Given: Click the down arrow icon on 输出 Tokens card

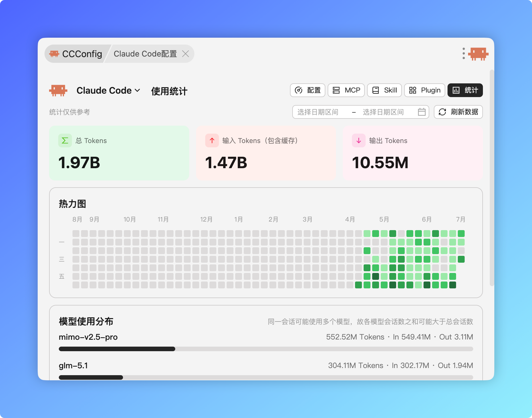Looking at the screenshot, I should (359, 140).
